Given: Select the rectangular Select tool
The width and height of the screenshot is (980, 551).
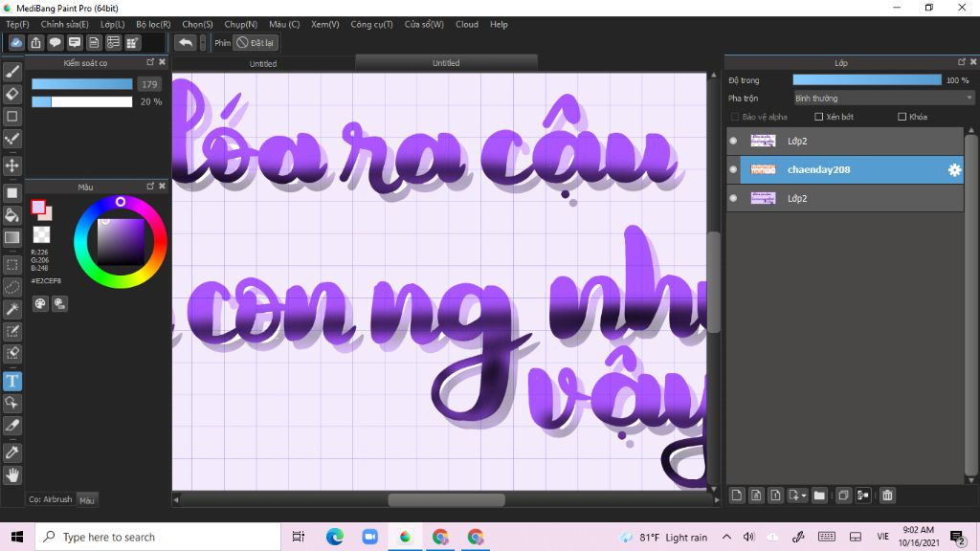Looking at the screenshot, I should pyautogui.click(x=11, y=265).
